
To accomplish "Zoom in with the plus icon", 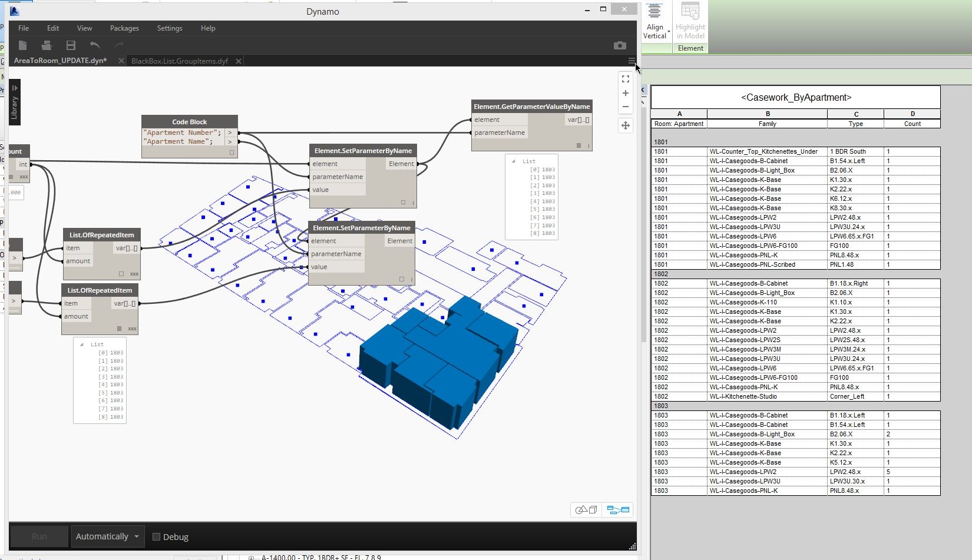I will (626, 93).
